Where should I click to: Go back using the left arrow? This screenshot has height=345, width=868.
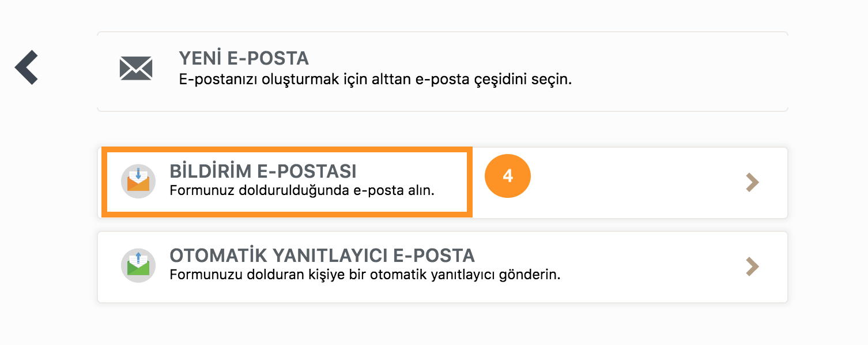click(x=27, y=67)
